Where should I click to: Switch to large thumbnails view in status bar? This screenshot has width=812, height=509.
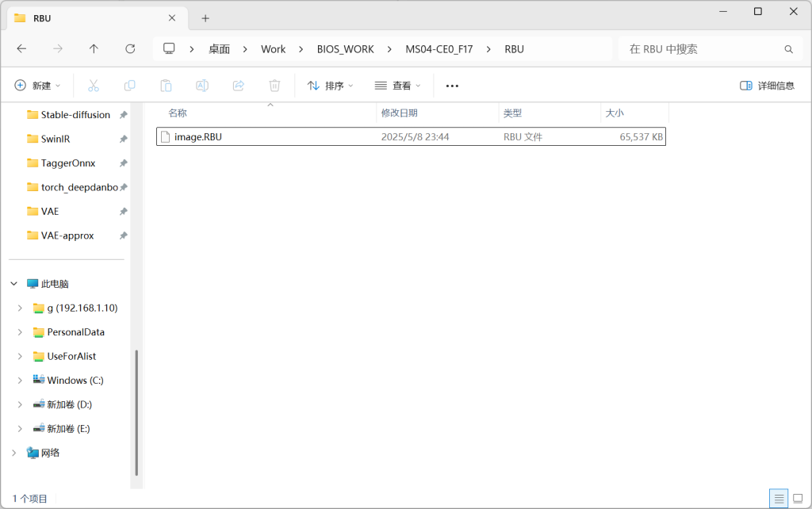[798, 499]
